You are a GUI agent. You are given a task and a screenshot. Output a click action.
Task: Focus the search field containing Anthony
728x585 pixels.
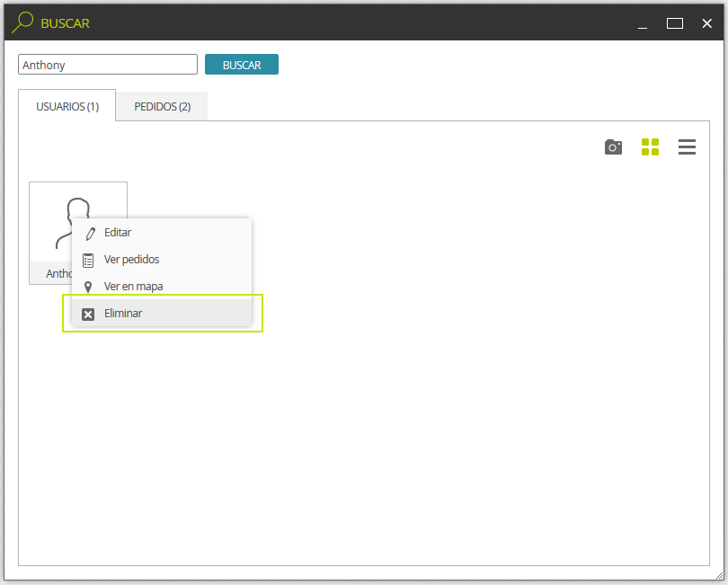108,65
